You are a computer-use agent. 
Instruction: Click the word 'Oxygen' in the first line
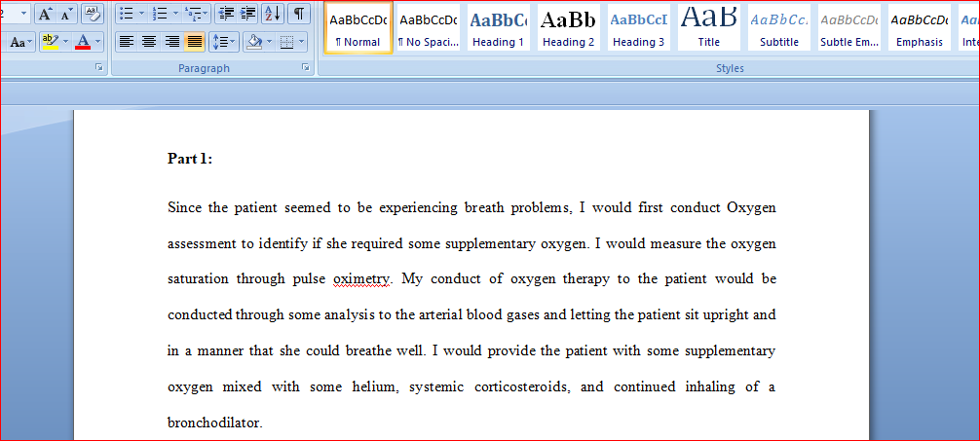click(752, 208)
